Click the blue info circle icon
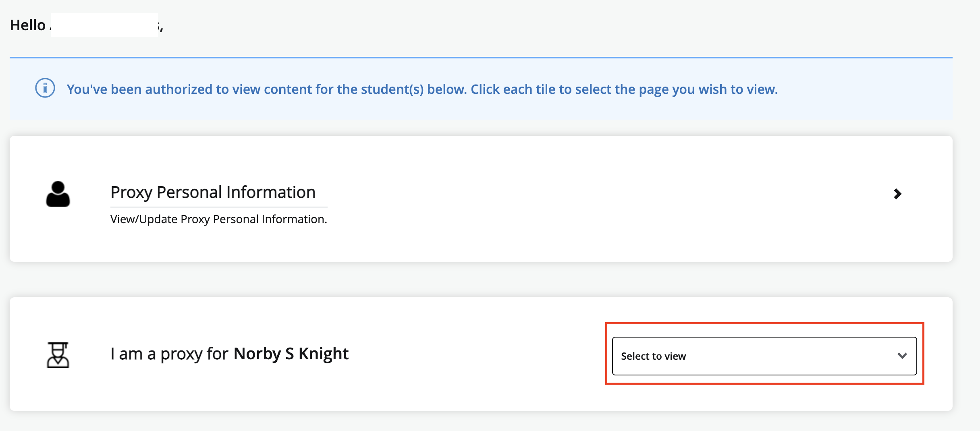 [45, 88]
